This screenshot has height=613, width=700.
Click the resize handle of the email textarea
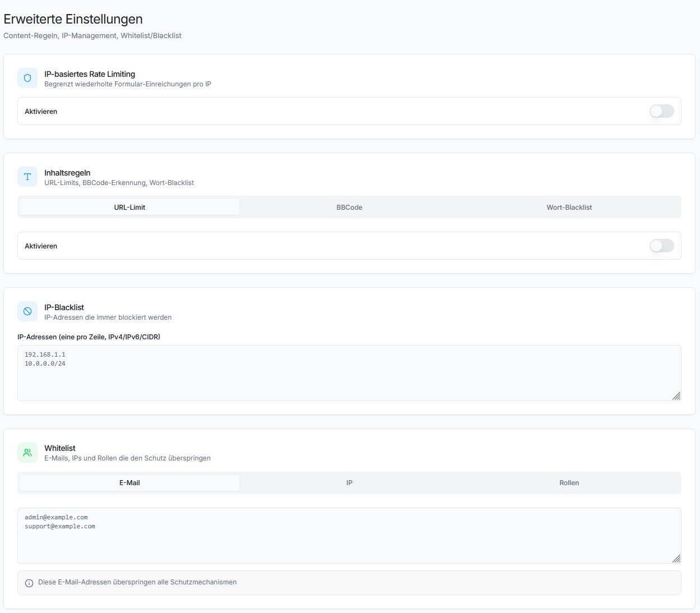(x=676, y=559)
